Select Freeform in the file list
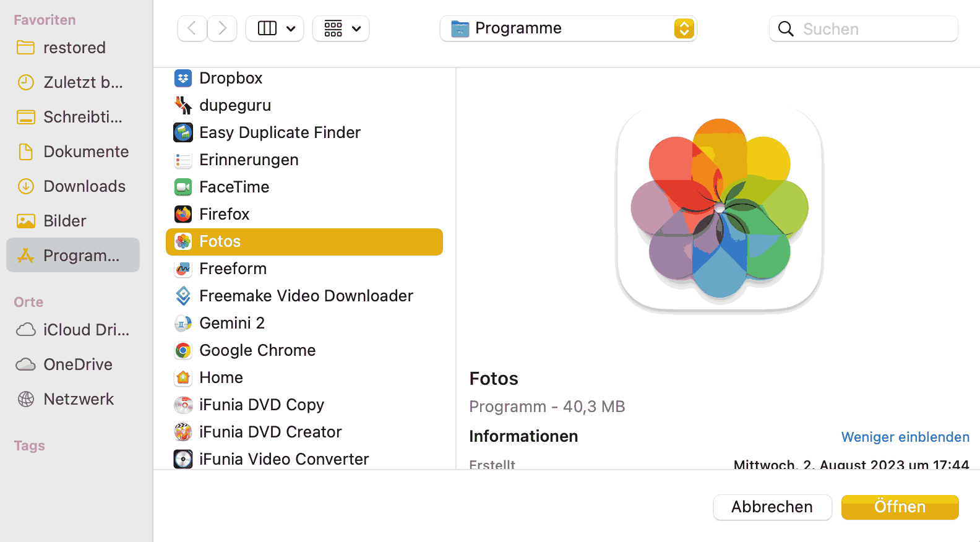980x542 pixels. coord(233,269)
